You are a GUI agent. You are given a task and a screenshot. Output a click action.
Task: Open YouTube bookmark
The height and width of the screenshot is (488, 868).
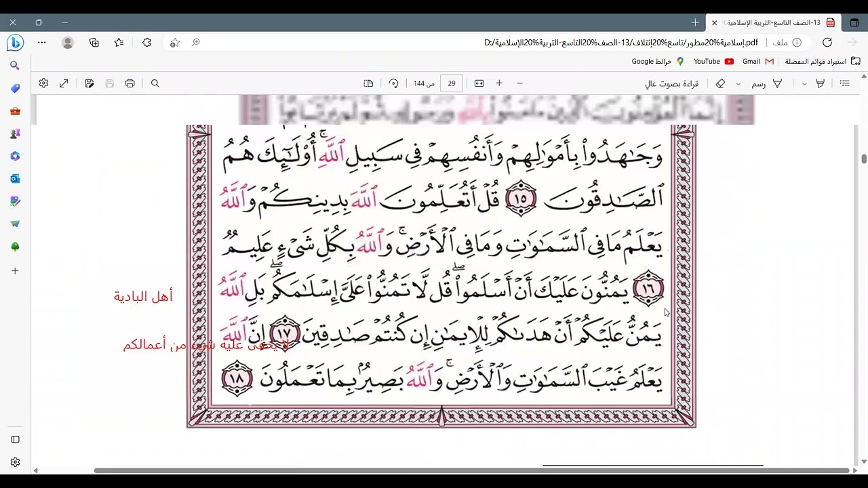713,61
